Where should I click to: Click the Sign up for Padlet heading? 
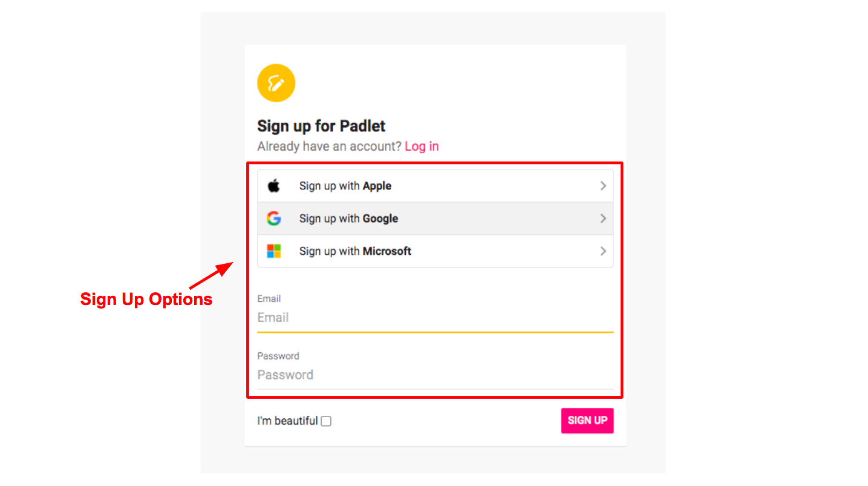tap(321, 126)
